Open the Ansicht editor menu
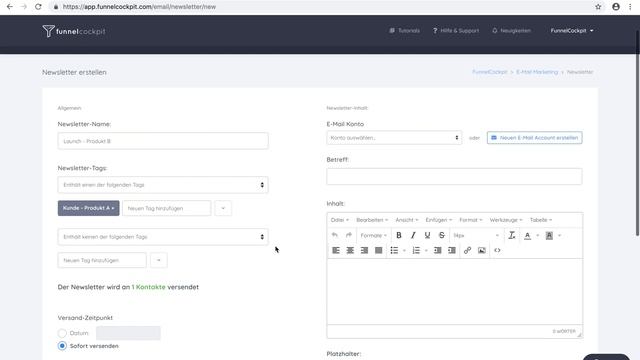The height and width of the screenshot is (360, 640). [407, 220]
